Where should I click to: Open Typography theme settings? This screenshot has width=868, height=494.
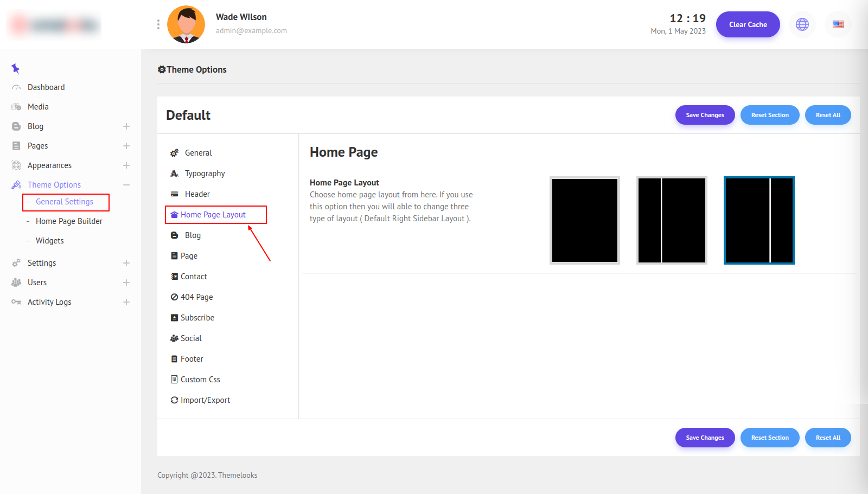tap(205, 174)
